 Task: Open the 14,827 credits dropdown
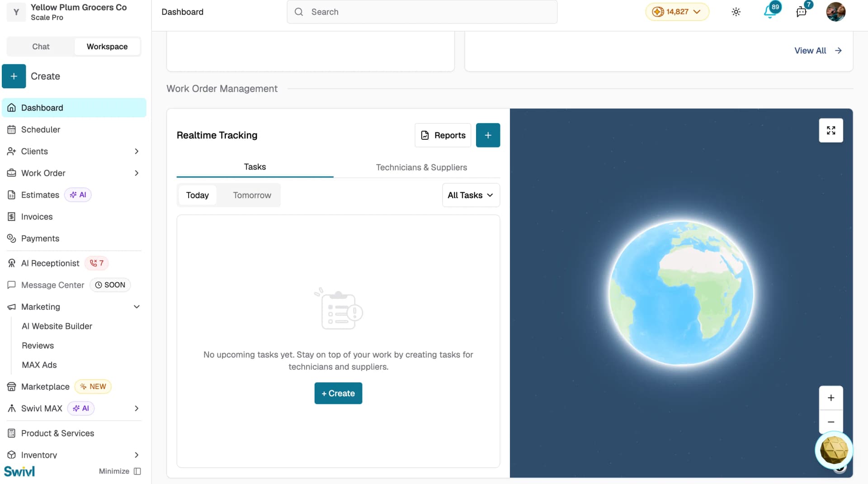(677, 12)
